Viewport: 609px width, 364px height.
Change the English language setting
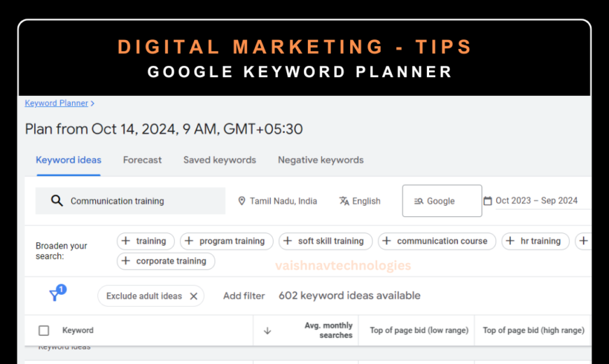[366, 201]
